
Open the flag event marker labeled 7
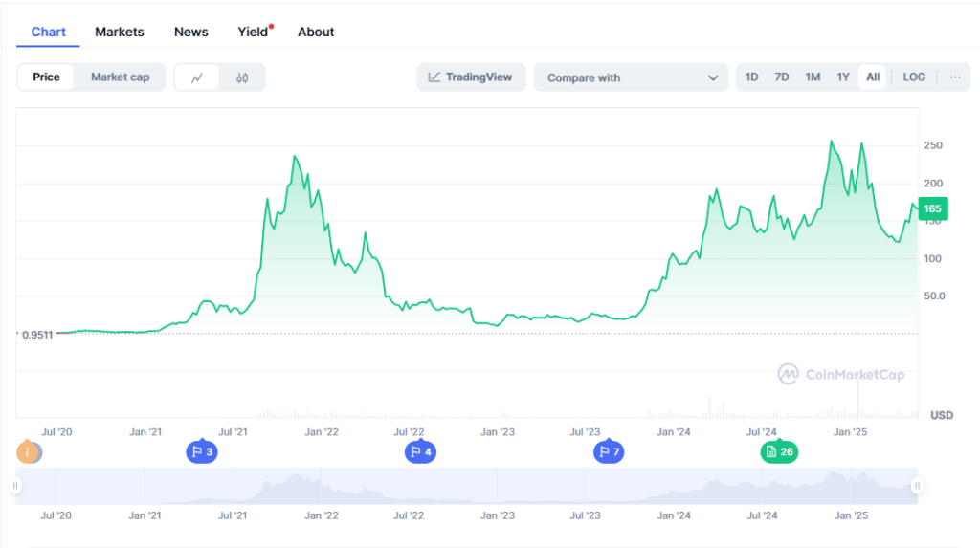pyautogui.click(x=609, y=451)
